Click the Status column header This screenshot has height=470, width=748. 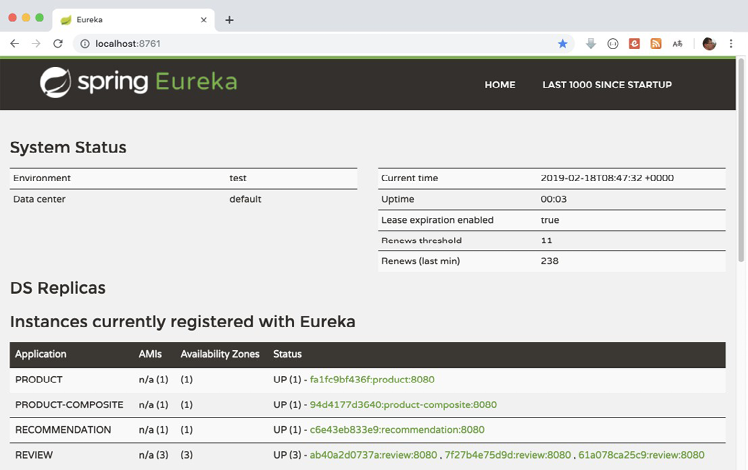(287, 354)
